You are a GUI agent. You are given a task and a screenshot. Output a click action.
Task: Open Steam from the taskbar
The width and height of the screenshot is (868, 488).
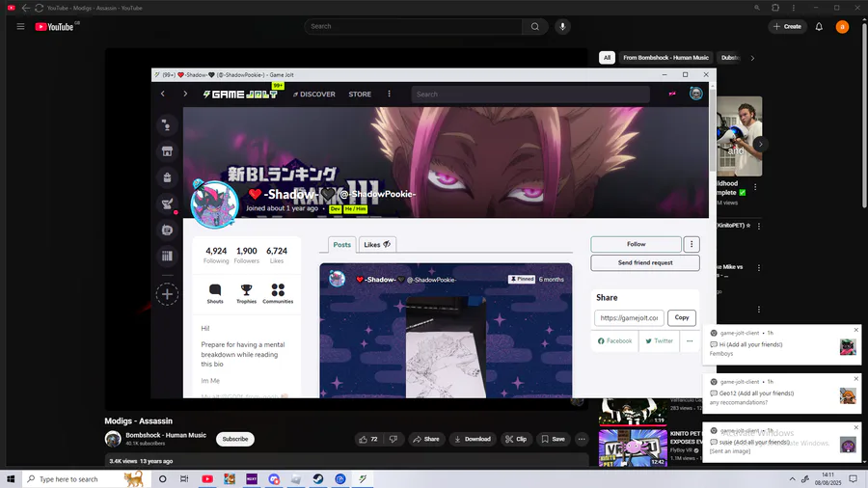[x=318, y=478]
